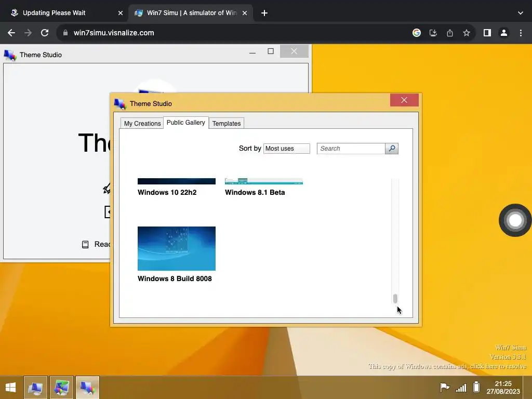Click Theme Studio icon in dialog title bar
This screenshot has height=399, width=532.
pyautogui.click(x=120, y=104)
